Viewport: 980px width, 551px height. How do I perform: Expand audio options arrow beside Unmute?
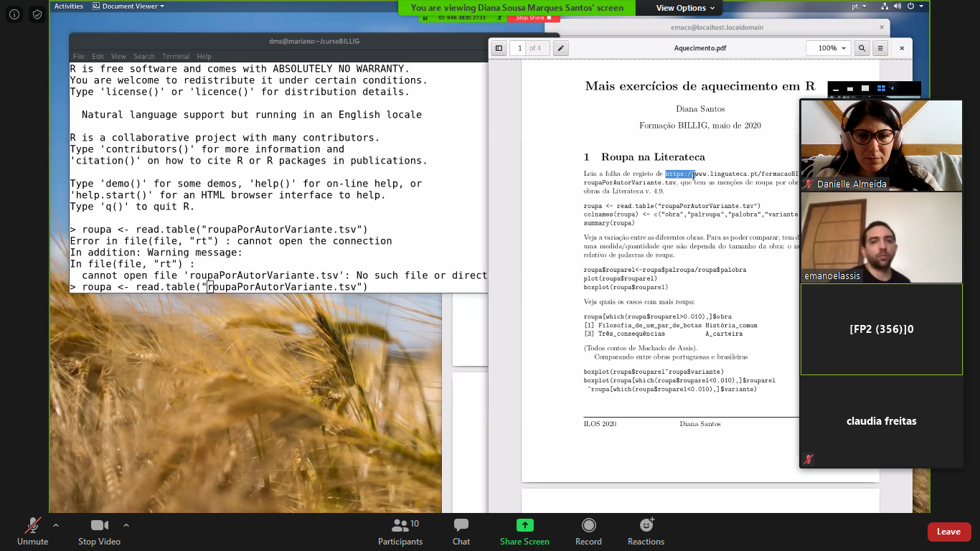point(56,525)
